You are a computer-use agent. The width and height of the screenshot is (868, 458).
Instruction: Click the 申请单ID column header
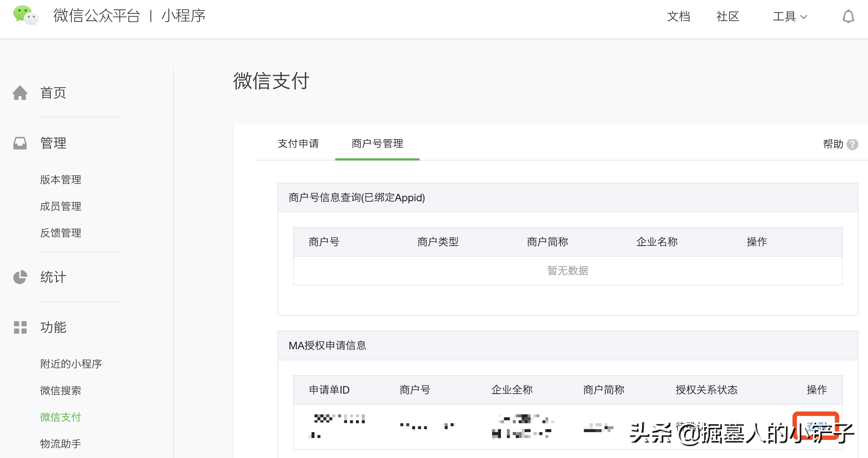[x=329, y=390]
